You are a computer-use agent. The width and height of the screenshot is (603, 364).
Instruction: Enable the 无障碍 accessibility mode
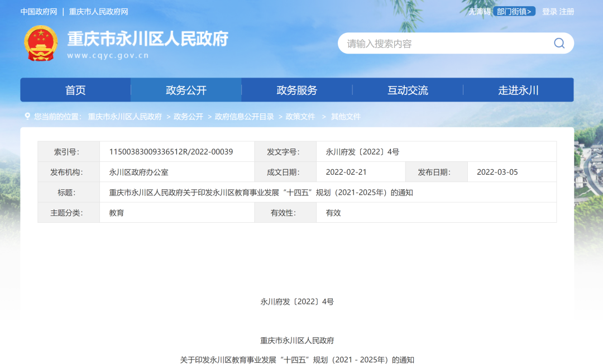[x=478, y=11]
